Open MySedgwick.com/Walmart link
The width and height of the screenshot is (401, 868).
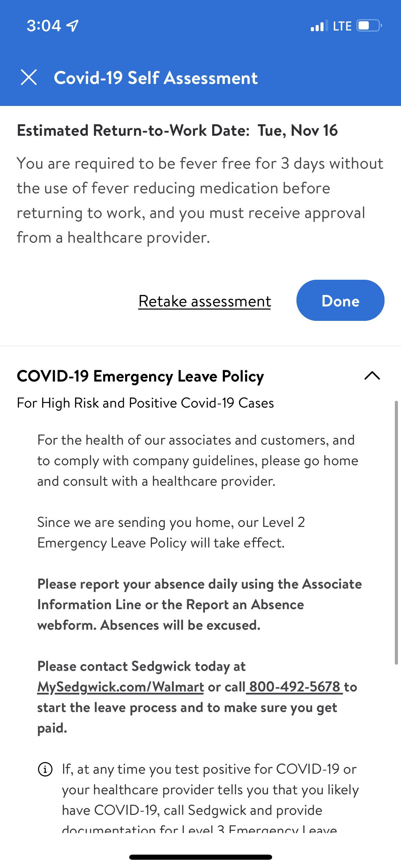[x=120, y=687]
